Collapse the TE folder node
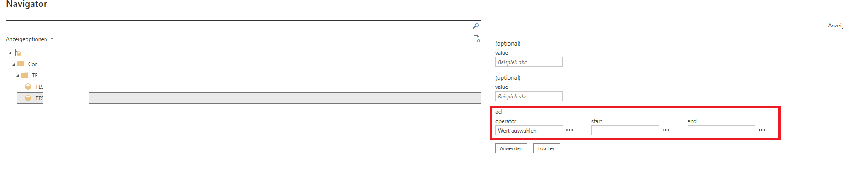 click(x=17, y=76)
